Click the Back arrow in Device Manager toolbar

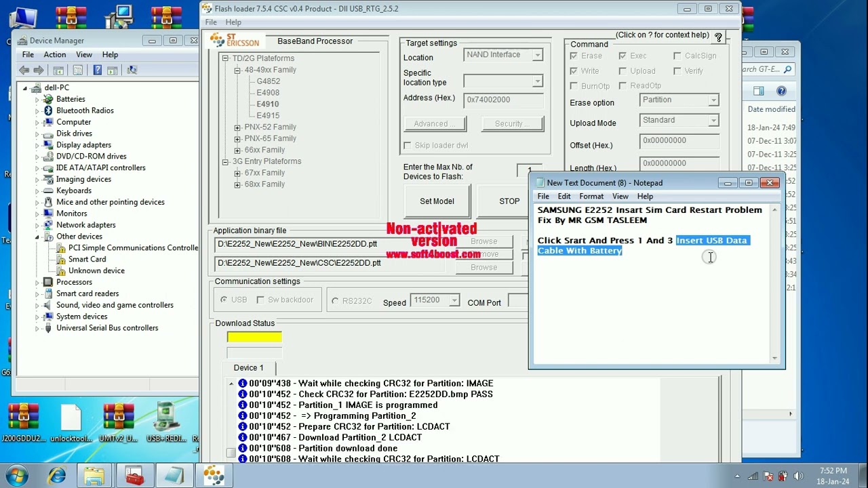point(24,70)
